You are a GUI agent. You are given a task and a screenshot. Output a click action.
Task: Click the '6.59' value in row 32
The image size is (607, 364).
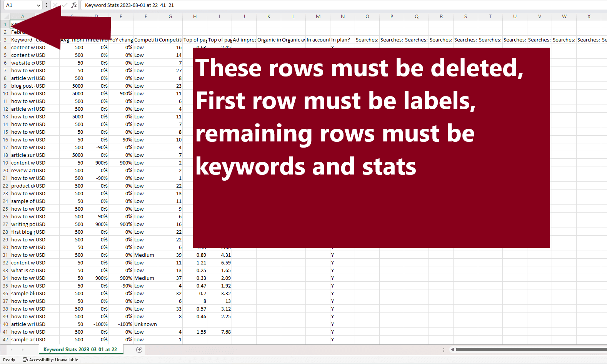click(219, 263)
